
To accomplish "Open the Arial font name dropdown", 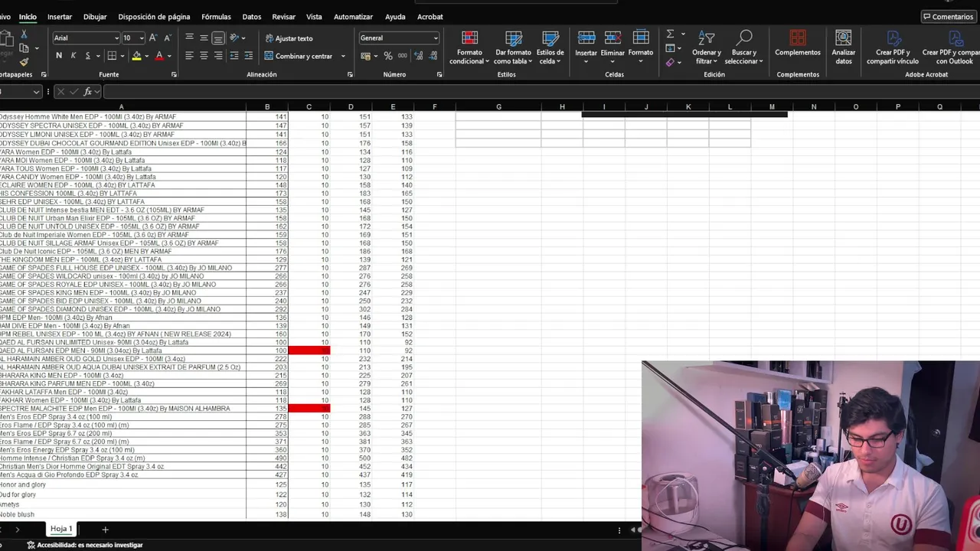I will [x=116, y=38].
